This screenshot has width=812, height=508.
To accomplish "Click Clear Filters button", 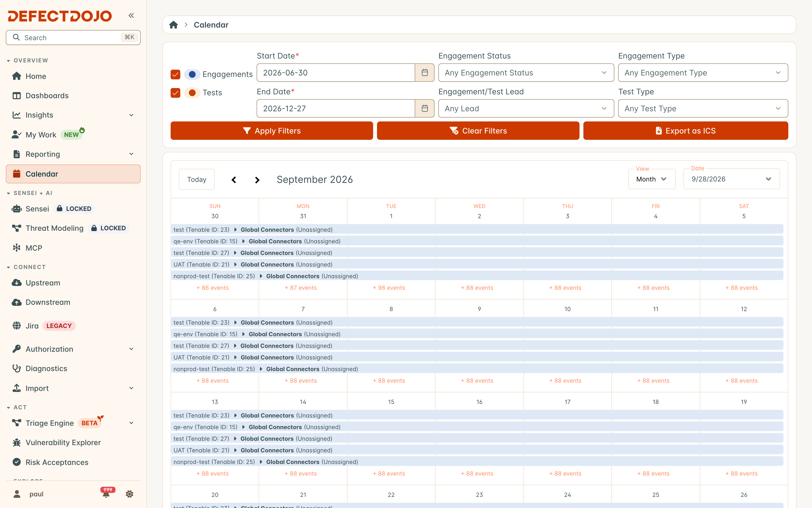I will coord(478,131).
